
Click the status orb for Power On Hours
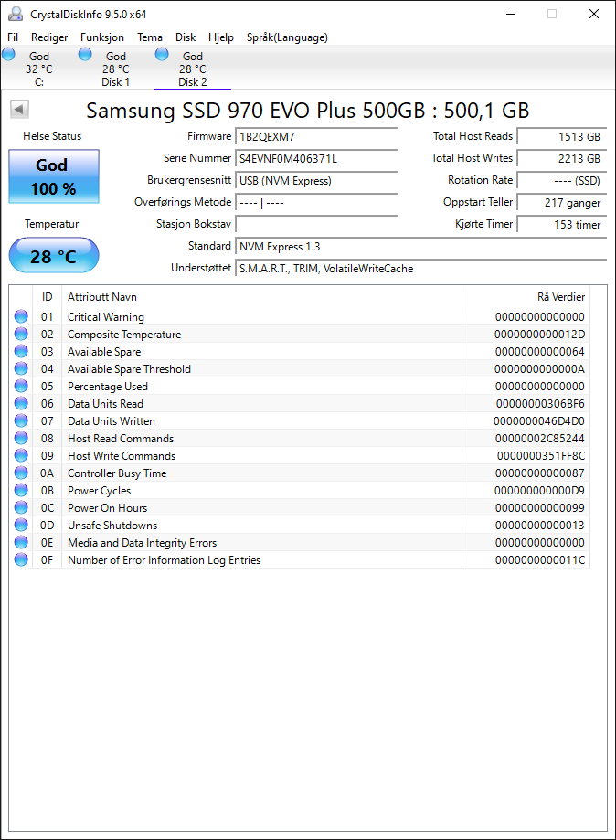click(21, 507)
